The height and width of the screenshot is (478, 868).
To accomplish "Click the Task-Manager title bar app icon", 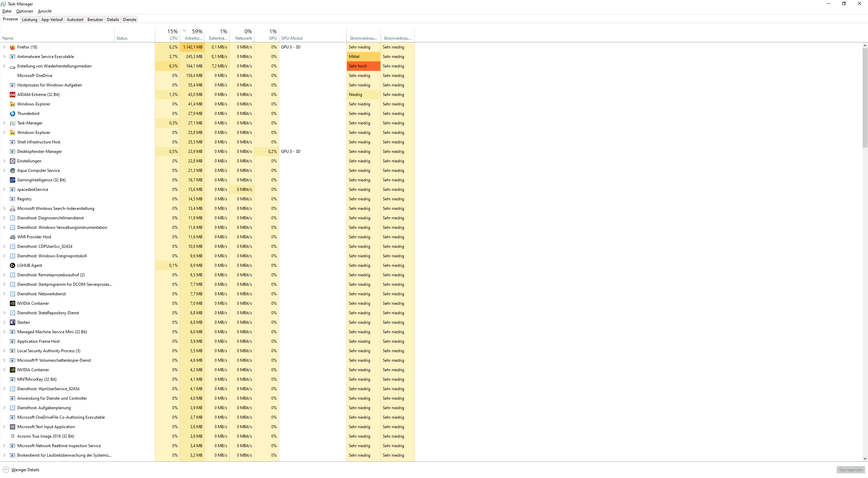I will click(x=4, y=4).
